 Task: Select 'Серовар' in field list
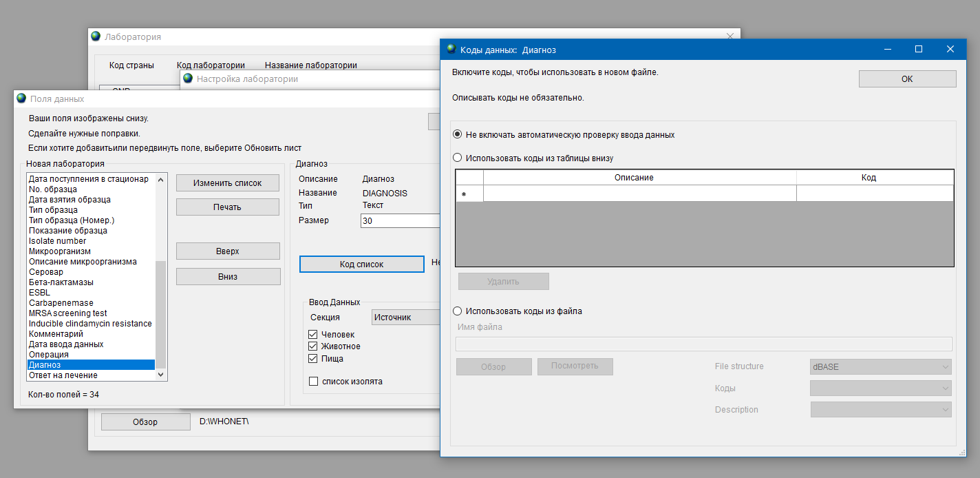(x=92, y=272)
